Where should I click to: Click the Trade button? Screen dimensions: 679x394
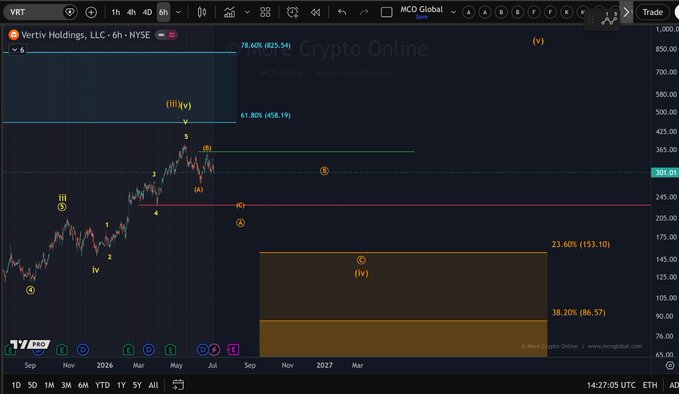point(652,12)
